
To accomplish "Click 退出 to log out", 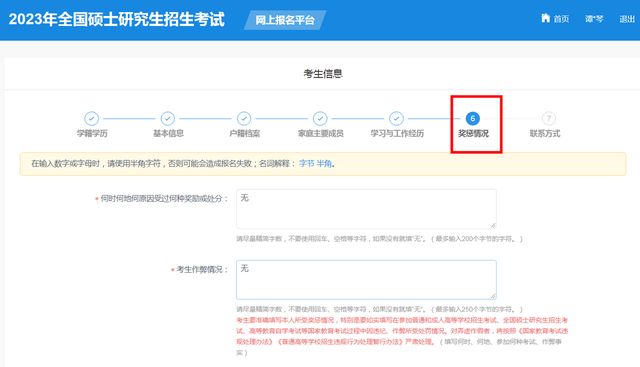I will [627, 19].
